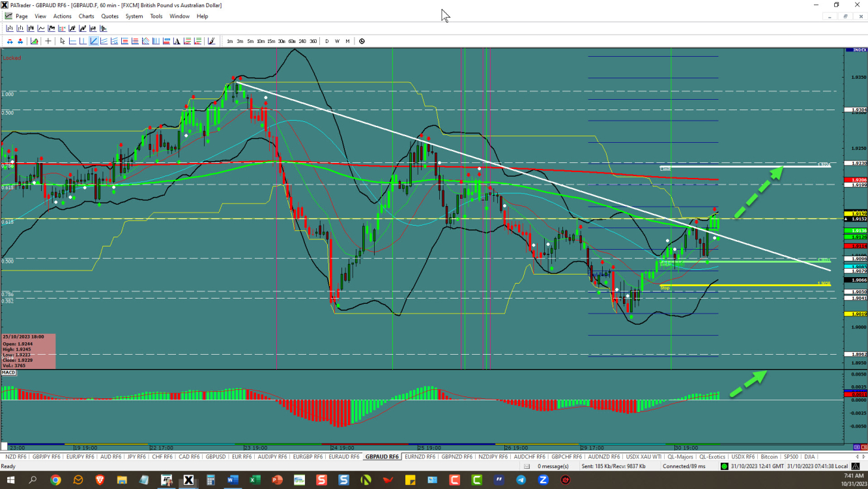
Task: Open the Quotes menu
Action: coord(110,16)
